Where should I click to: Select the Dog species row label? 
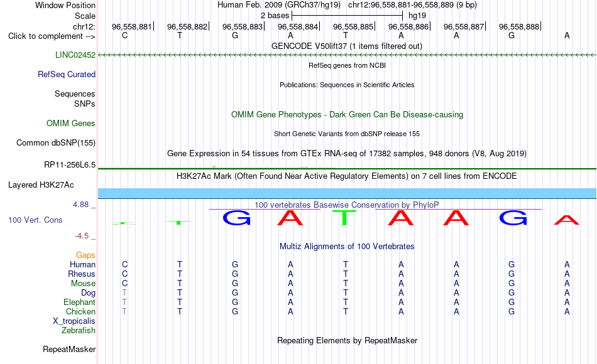(89, 293)
